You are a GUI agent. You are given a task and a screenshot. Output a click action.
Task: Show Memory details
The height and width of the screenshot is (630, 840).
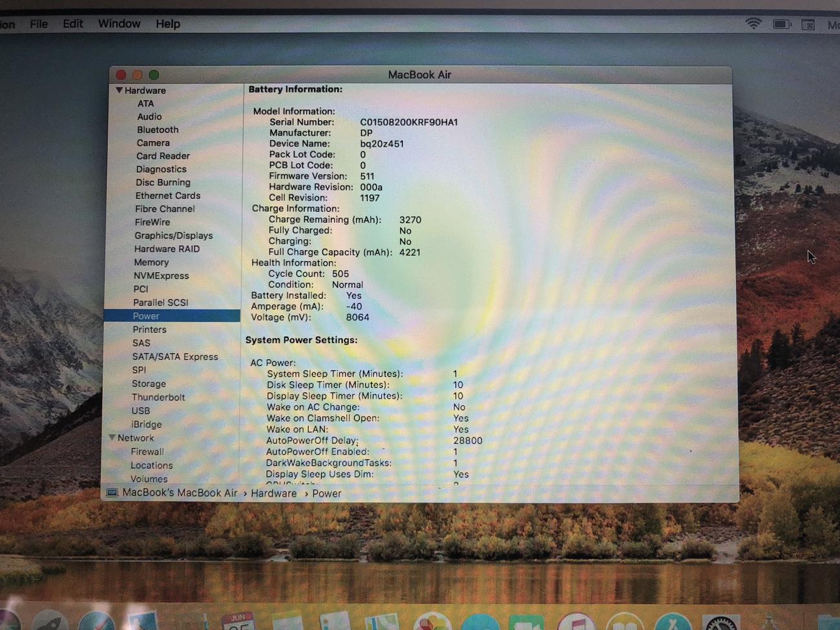[x=151, y=262]
